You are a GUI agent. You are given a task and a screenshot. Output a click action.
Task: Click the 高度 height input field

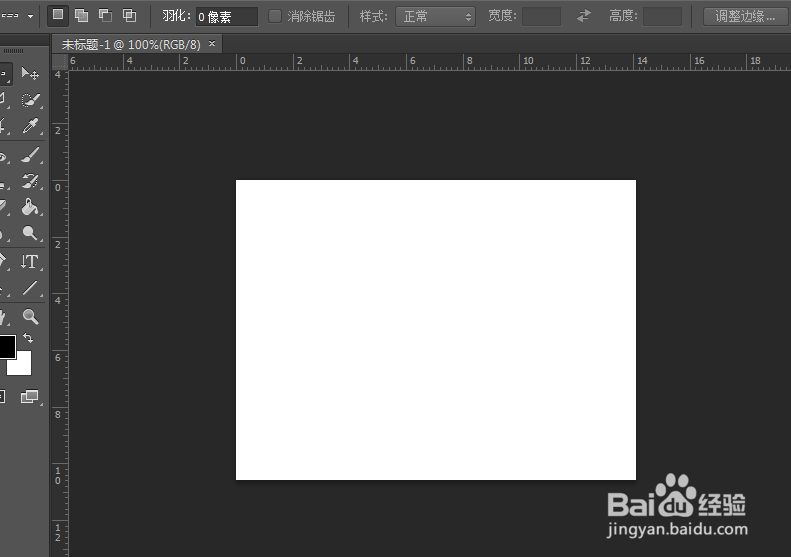(x=662, y=17)
